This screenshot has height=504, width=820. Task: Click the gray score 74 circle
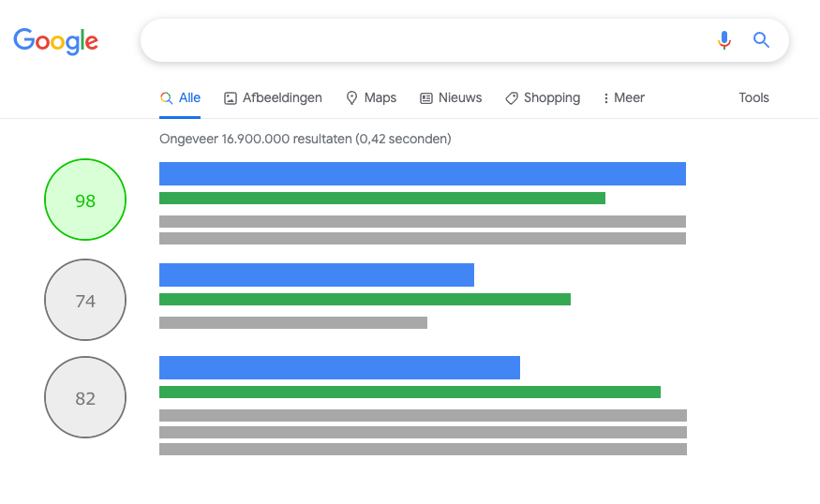pyautogui.click(x=85, y=300)
